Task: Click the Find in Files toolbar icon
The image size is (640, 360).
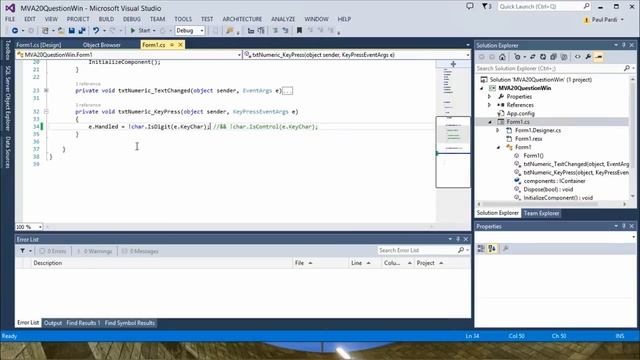Action: [229, 31]
